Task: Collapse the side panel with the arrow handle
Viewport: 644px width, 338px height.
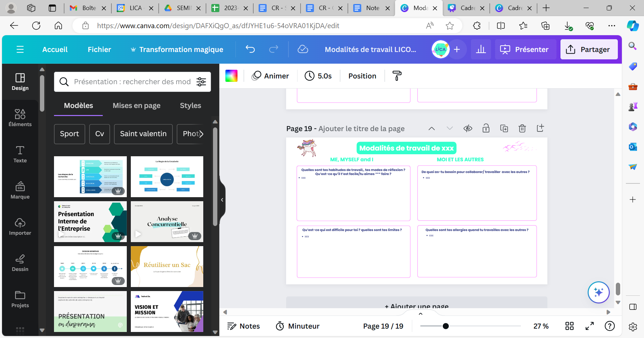Action: point(222,200)
